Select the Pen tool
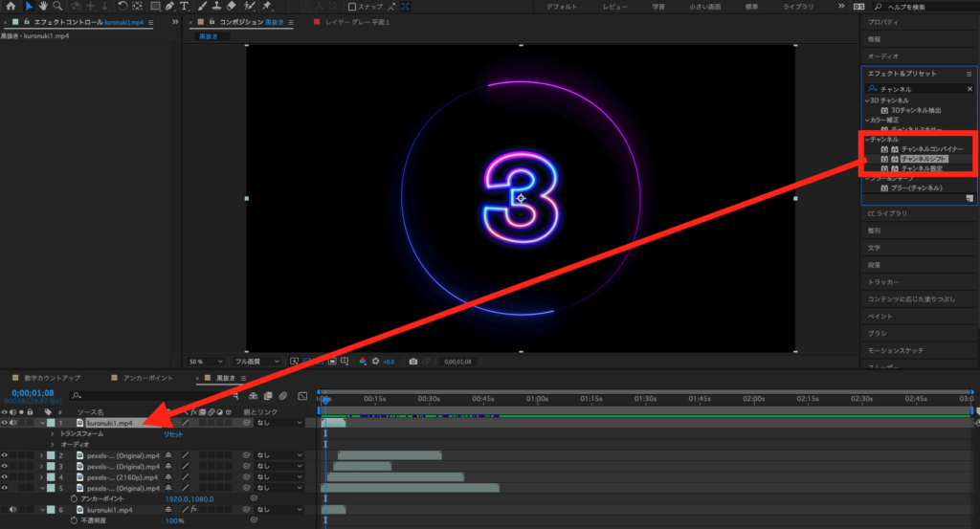The height and width of the screenshot is (529, 980). (x=169, y=7)
